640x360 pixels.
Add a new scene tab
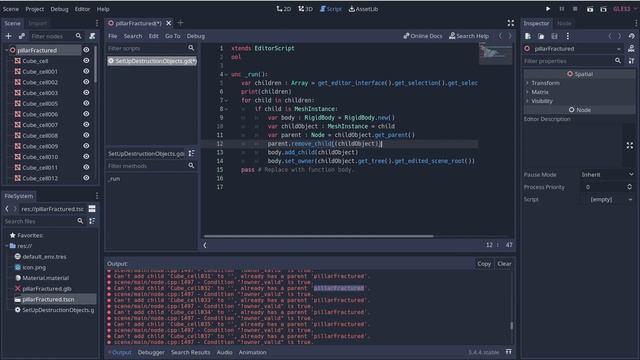180,23
